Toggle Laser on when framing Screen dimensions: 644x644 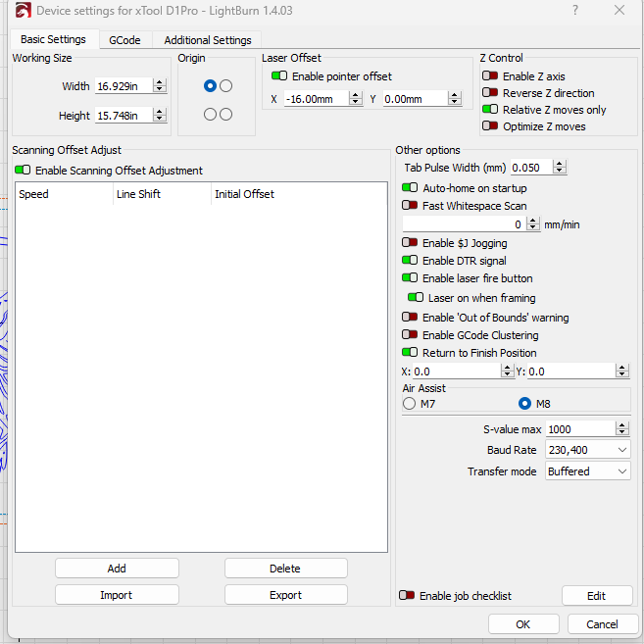tap(416, 297)
